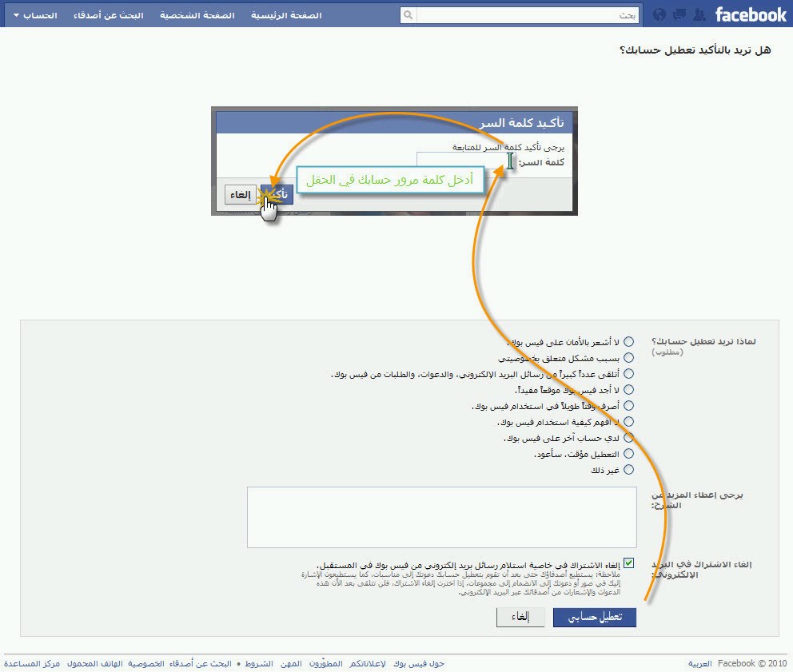Open the messages icon in top bar

click(x=679, y=14)
